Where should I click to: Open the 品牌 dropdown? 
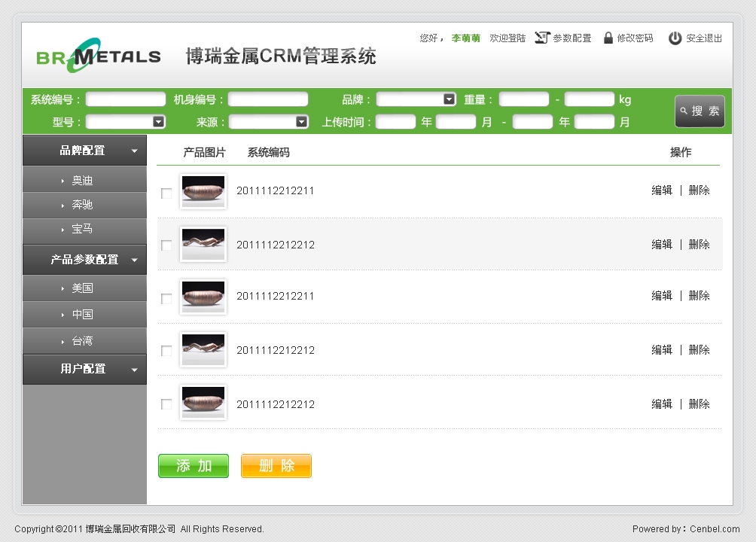pyautogui.click(x=416, y=99)
